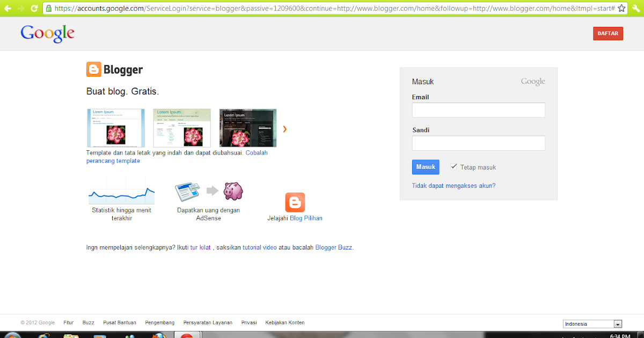Open the Indonesia language dropdown
The width and height of the screenshot is (644, 338).
click(x=592, y=324)
